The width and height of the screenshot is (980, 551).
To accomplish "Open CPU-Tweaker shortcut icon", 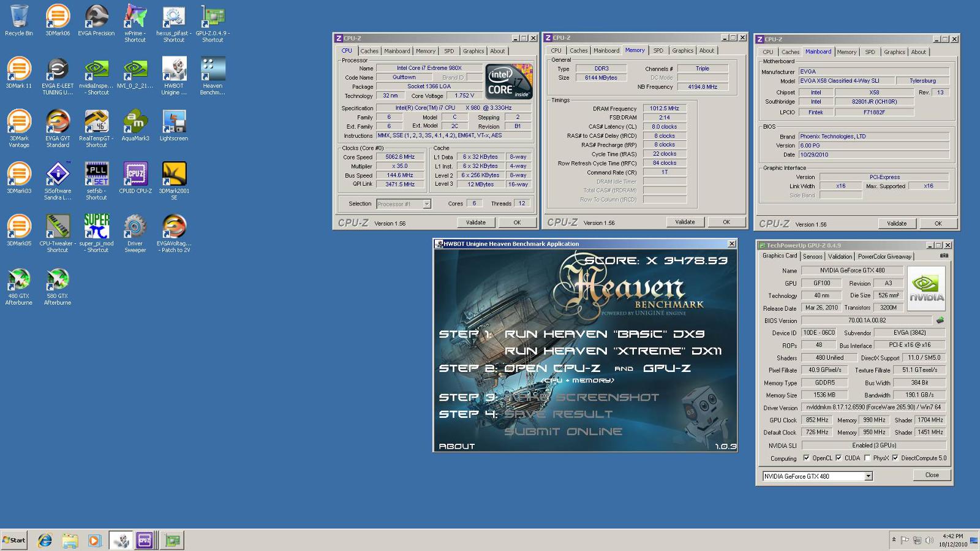I will 58,234.
